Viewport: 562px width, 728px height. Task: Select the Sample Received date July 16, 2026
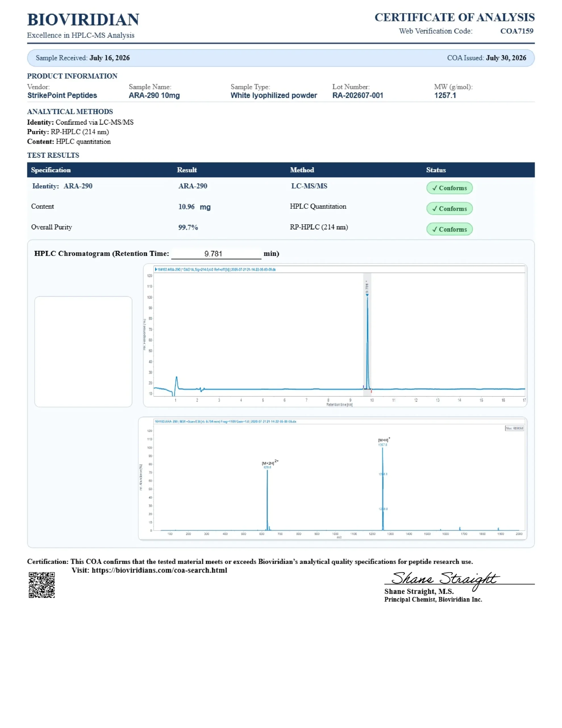tap(110, 58)
